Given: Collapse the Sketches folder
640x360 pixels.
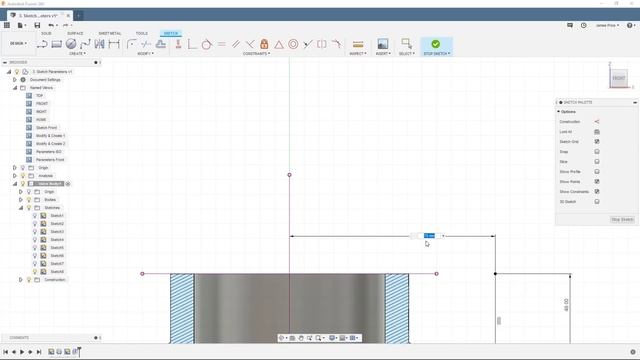Looking at the screenshot, I should (x=21, y=208).
